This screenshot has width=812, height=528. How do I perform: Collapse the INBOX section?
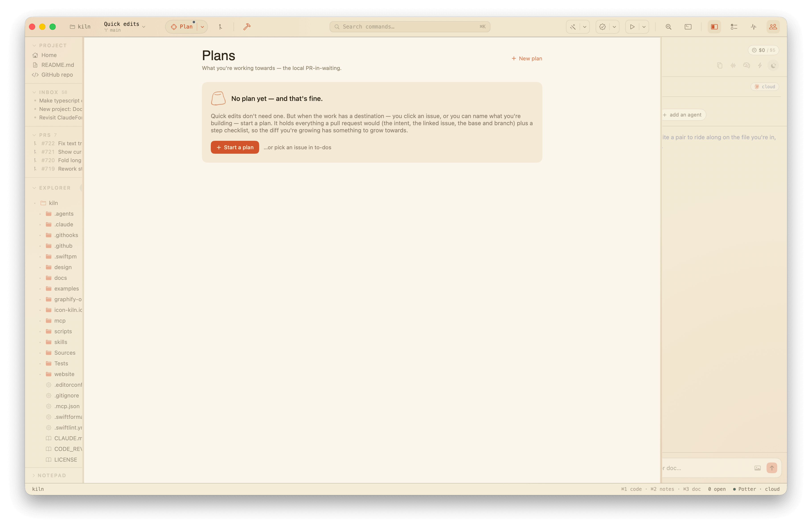(x=34, y=92)
